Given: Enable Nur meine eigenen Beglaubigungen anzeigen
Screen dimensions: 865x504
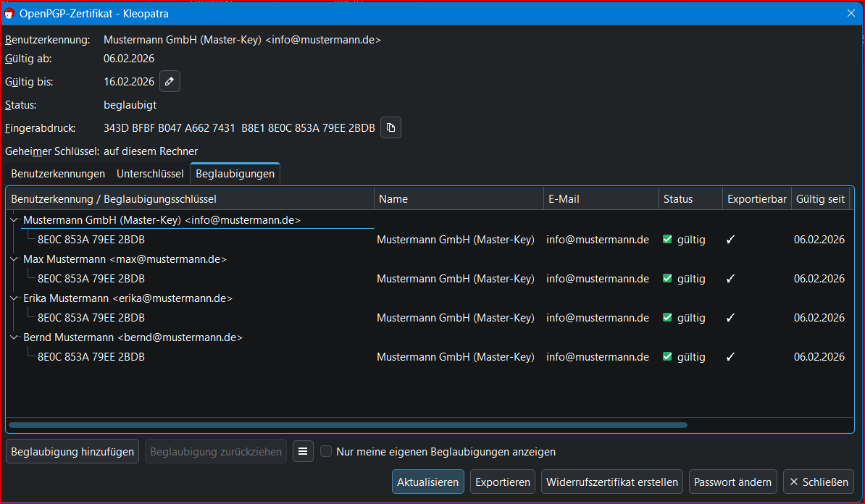Looking at the screenshot, I should [326, 452].
